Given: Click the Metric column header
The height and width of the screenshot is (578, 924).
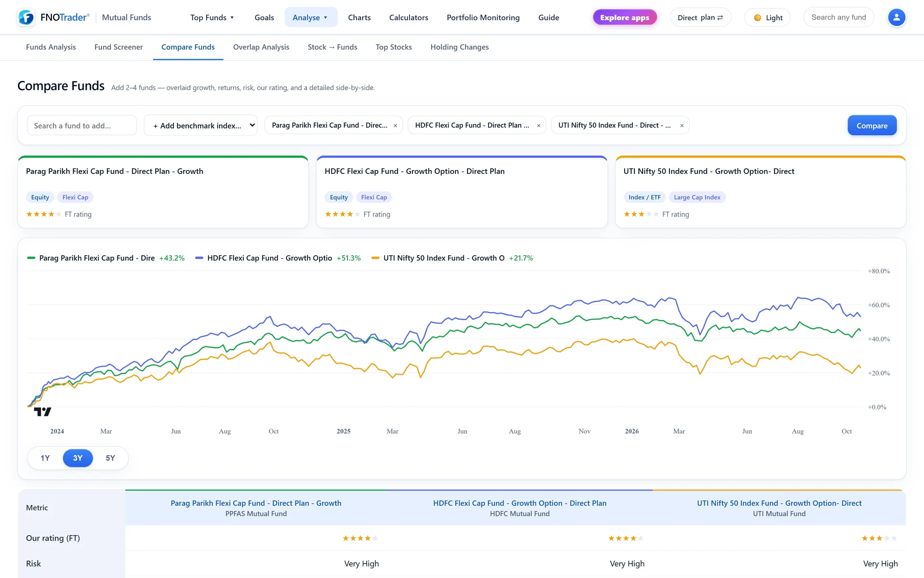Looking at the screenshot, I should [x=37, y=508].
